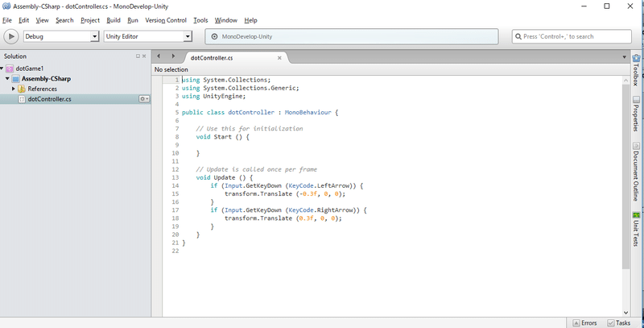Open the Tools menu
644x328 pixels.
click(200, 20)
